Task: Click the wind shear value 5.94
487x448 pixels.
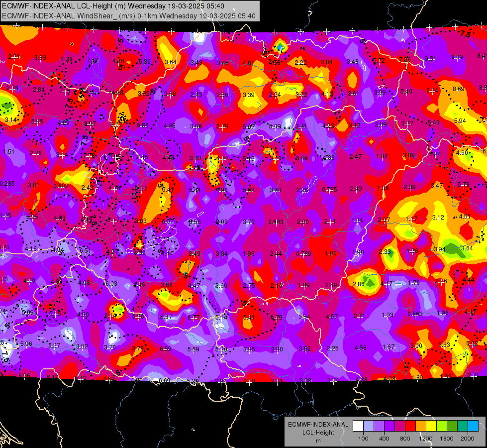Action: tap(460, 120)
